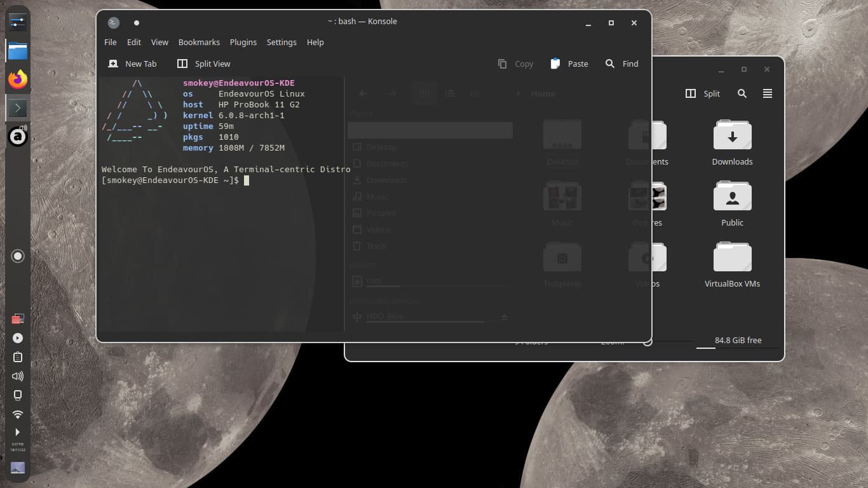Click uptime value '59m' in terminal
The width and height of the screenshot is (868, 488).
[226, 126]
